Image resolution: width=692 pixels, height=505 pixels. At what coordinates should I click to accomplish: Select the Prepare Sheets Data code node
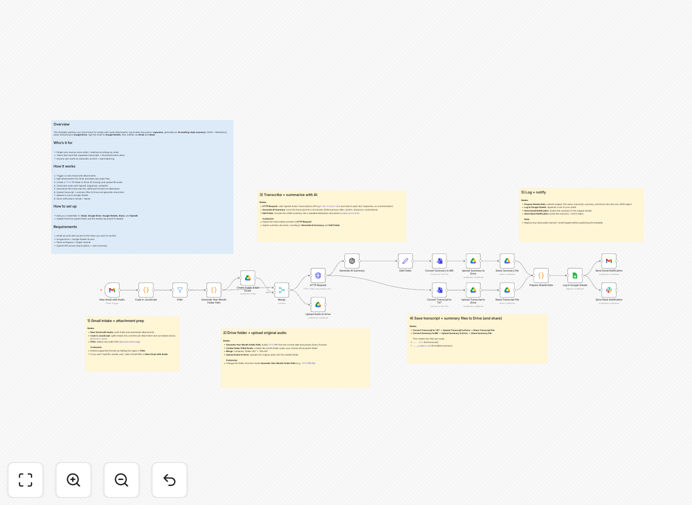541,275
